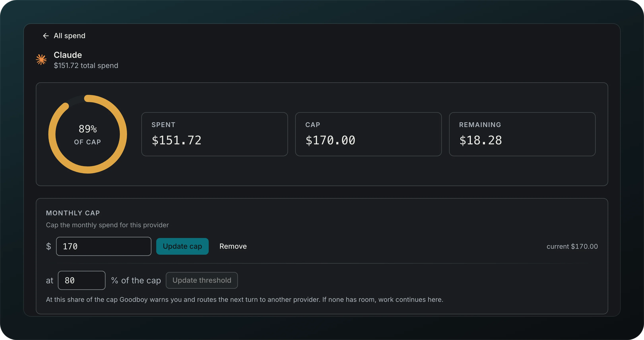Go back to All spend
Viewport: 644px width, 340px height.
pos(64,36)
